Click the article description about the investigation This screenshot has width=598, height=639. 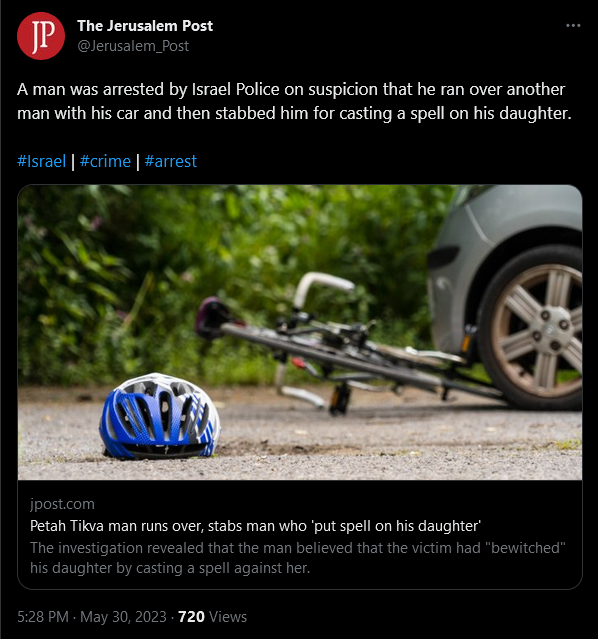coord(298,558)
